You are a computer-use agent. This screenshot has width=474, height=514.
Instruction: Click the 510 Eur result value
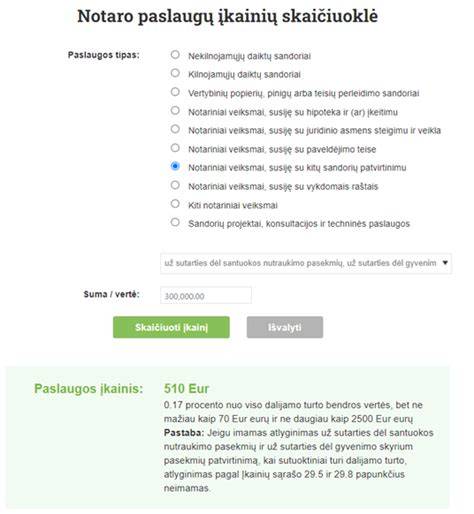coord(186,389)
